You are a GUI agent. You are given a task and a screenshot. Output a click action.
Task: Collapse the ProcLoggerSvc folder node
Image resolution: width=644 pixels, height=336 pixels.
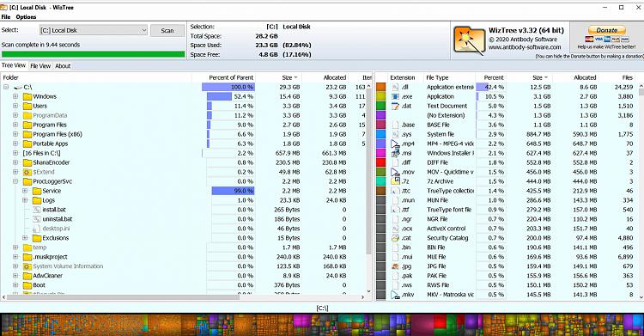tap(15, 181)
